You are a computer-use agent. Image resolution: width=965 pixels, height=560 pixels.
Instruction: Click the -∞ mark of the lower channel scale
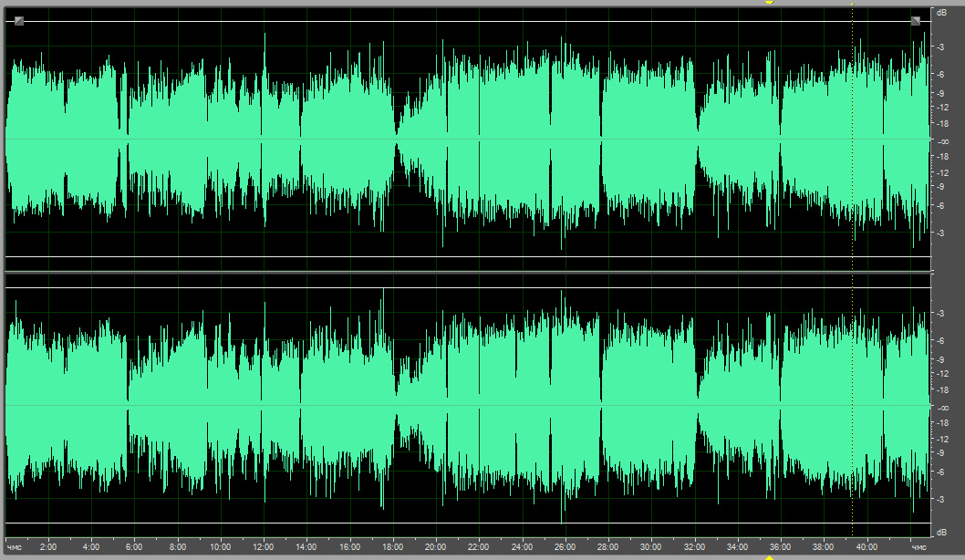[941, 407]
